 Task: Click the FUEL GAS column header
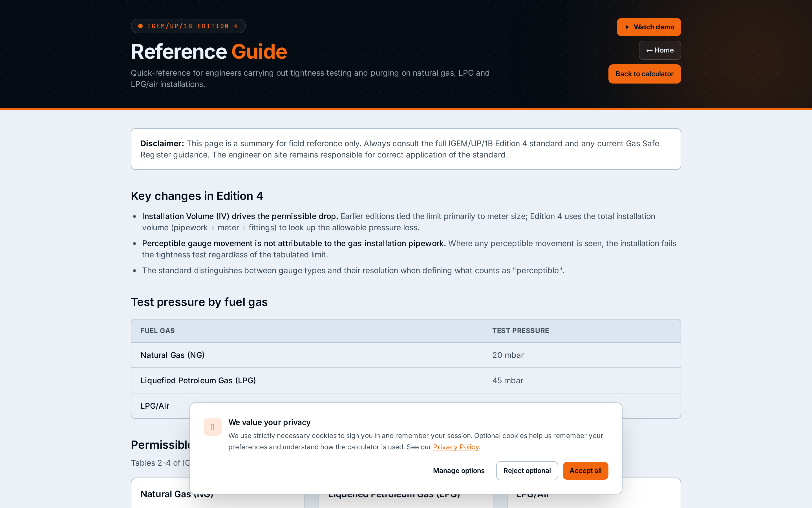[157, 330]
